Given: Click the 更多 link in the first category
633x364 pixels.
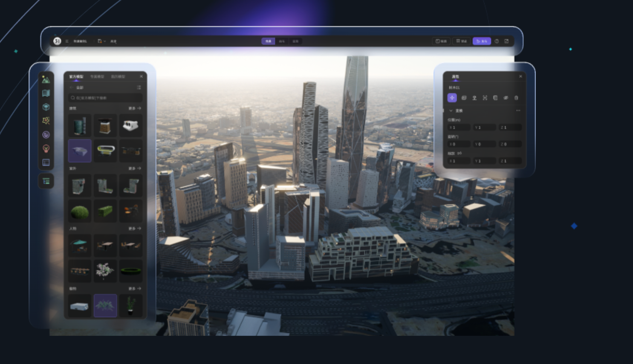Looking at the screenshot, I should click(134, 108).
